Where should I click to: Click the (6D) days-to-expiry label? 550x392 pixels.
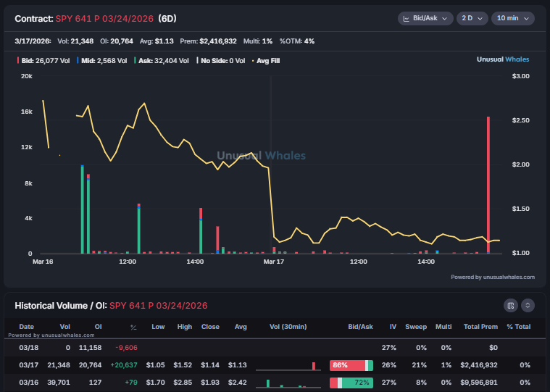[x=167, y=19]
